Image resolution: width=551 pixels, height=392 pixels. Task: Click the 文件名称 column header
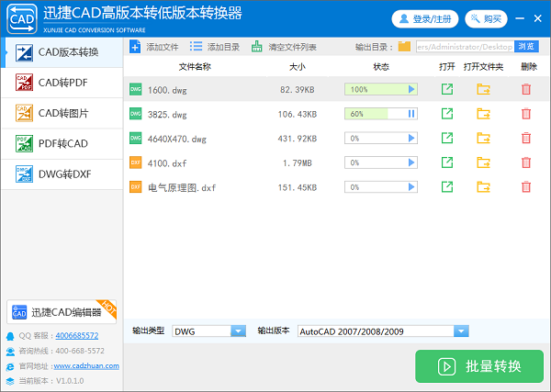(195, 67)
